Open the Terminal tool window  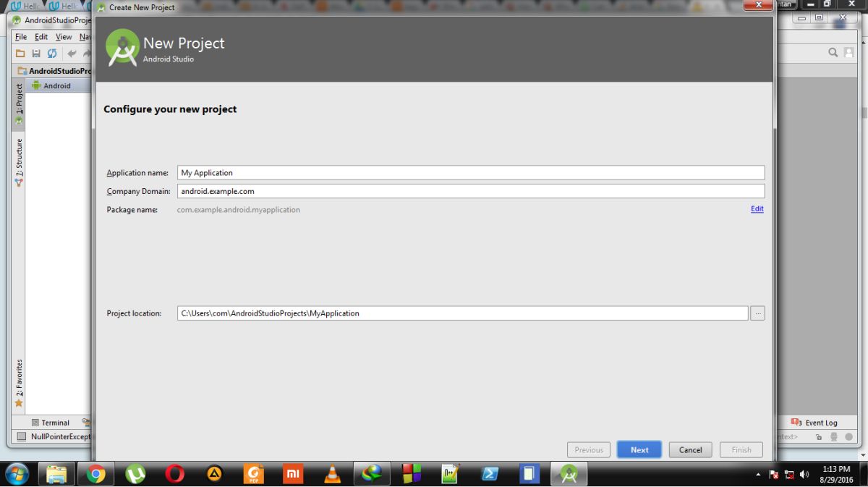pyautogui.click(x=50, y=423)
